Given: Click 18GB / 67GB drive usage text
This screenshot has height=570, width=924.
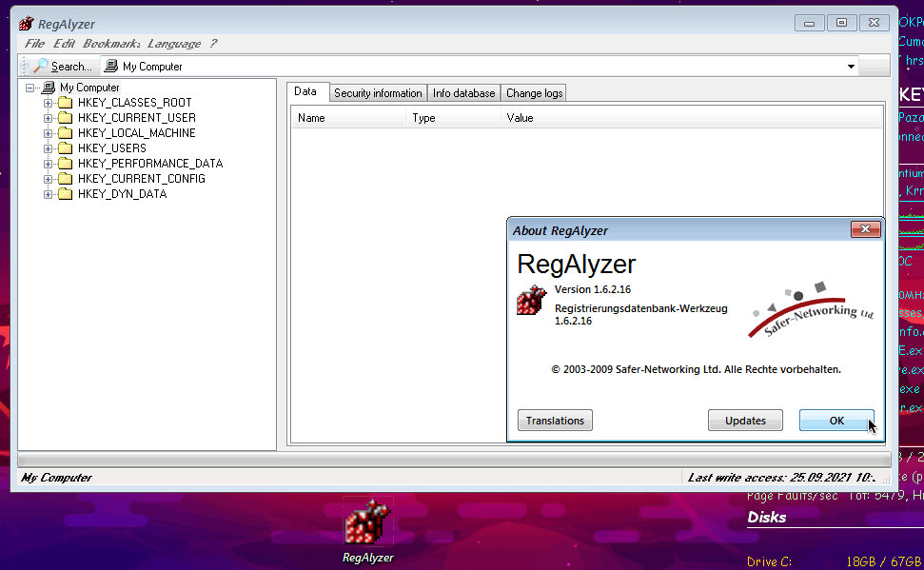Looking at the screenshot, I should coord(883,561).
